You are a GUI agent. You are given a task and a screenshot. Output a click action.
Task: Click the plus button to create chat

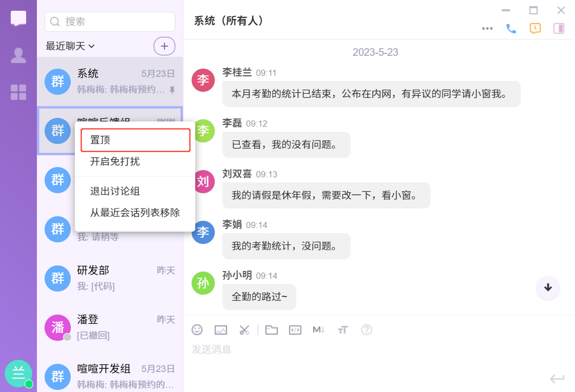165,46
